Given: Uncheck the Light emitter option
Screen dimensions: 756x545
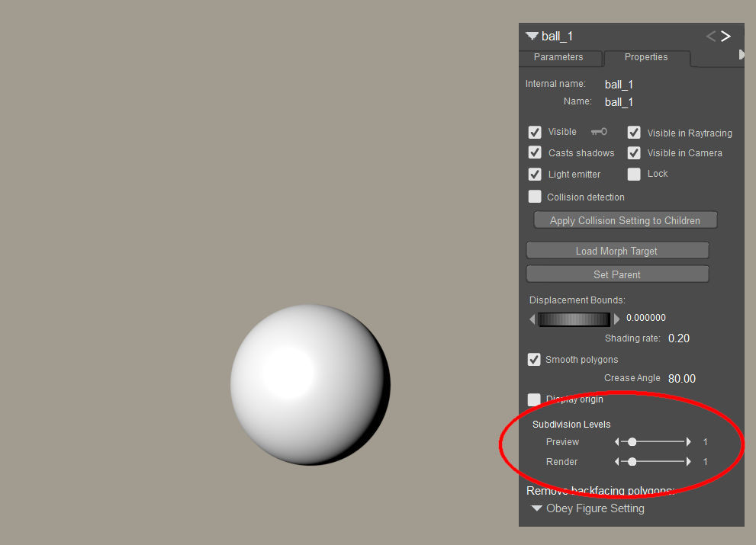Looking at the screenshot, I should coord(535,174).
